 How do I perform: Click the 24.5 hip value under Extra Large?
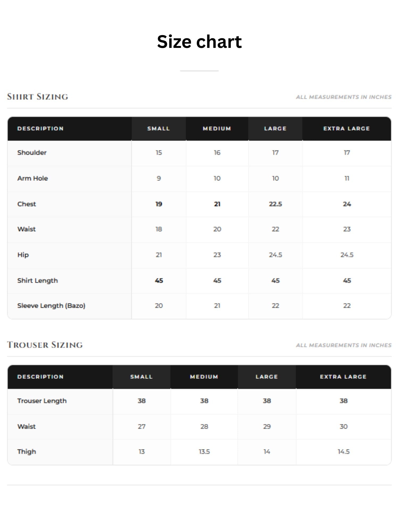347,255
